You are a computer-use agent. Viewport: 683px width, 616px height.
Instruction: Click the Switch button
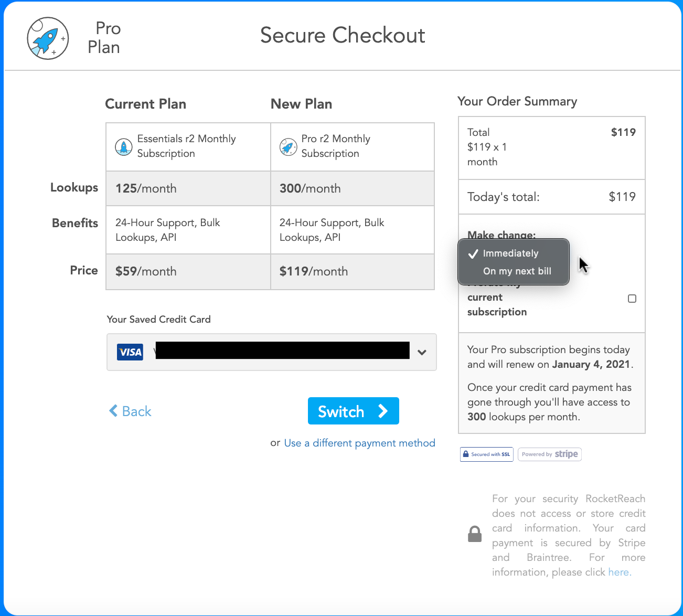pos(354,411)
